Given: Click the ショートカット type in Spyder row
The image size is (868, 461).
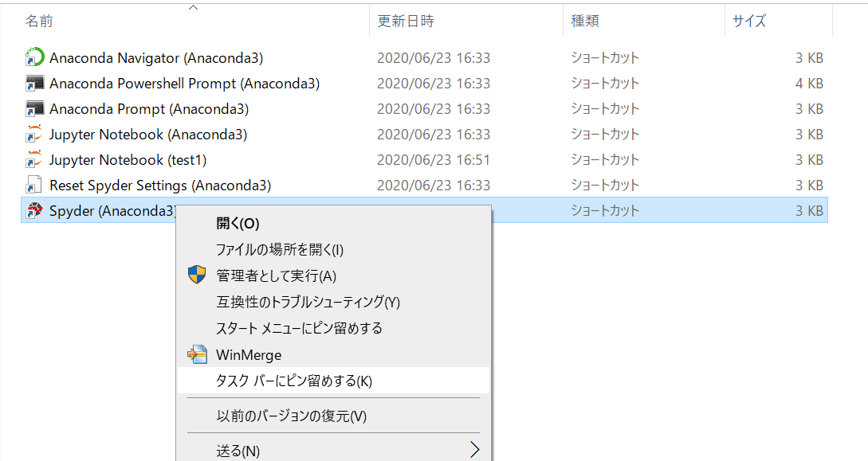Looking at the screenshot, I should [x=605, y=211].
